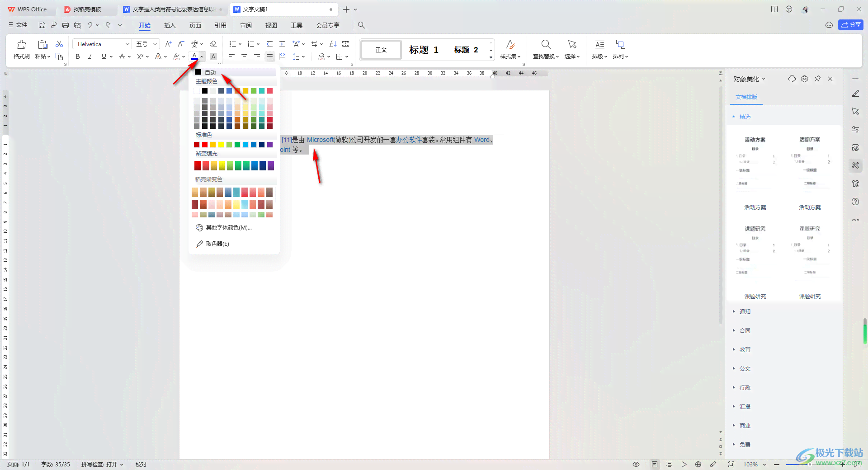Toggle Italic formatting

(90, 56)
